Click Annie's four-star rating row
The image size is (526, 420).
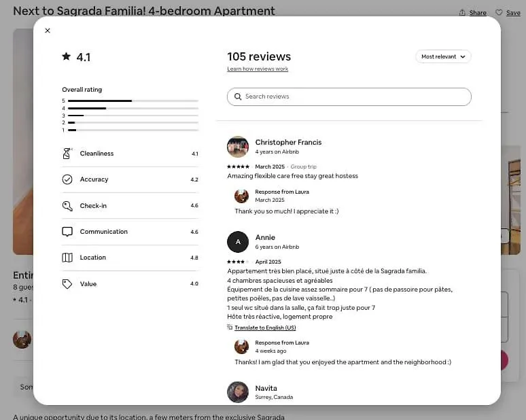[x=238, y=262]
